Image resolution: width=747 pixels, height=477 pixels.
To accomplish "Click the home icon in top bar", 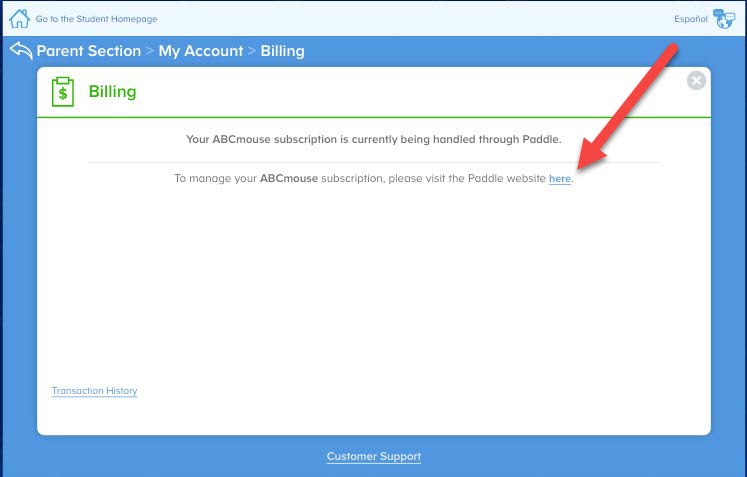I will [19, 18].
